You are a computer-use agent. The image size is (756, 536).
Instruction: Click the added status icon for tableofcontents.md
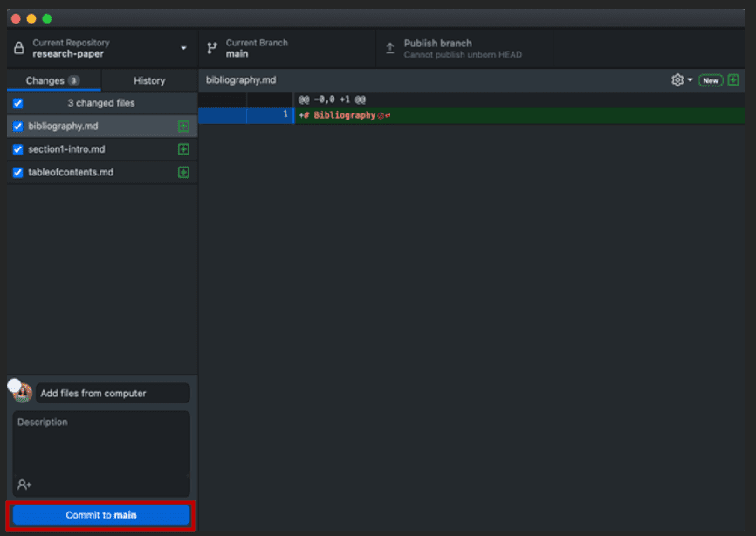tap(183, 173)
